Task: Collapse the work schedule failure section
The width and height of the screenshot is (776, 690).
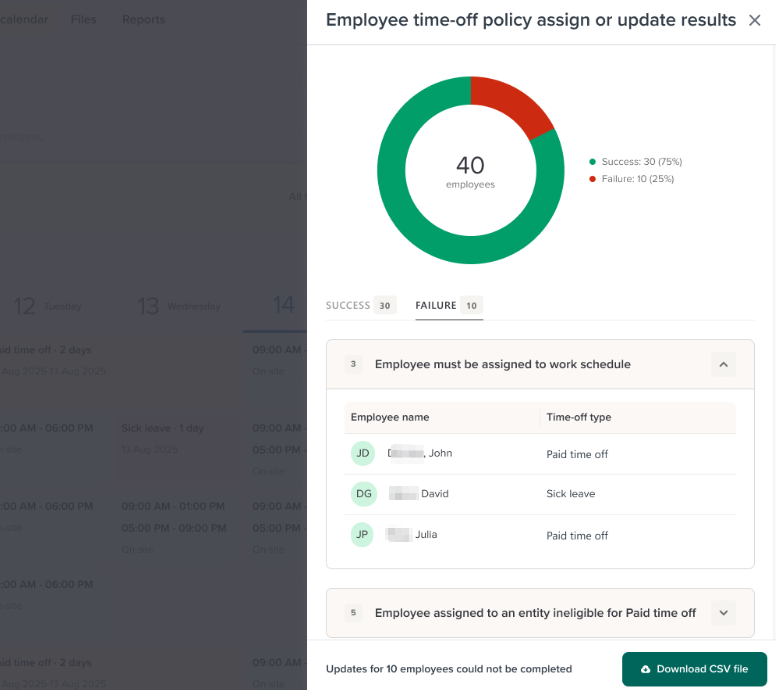Action: 724,364
